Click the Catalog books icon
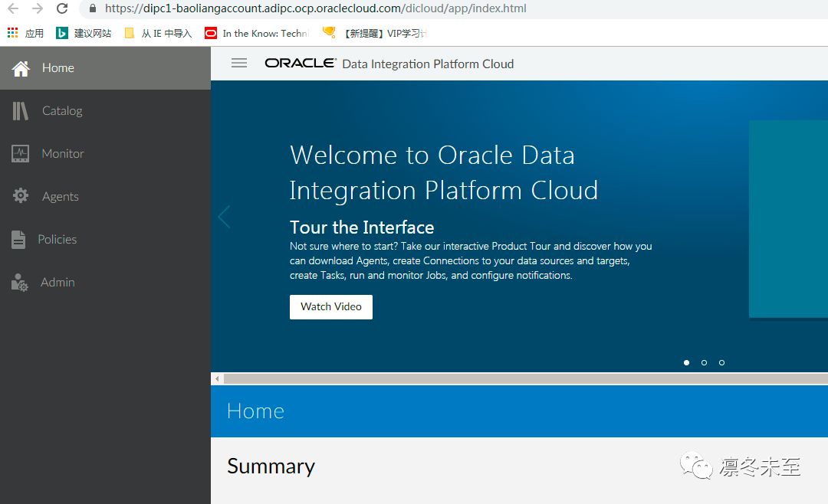 coord(21,111)
